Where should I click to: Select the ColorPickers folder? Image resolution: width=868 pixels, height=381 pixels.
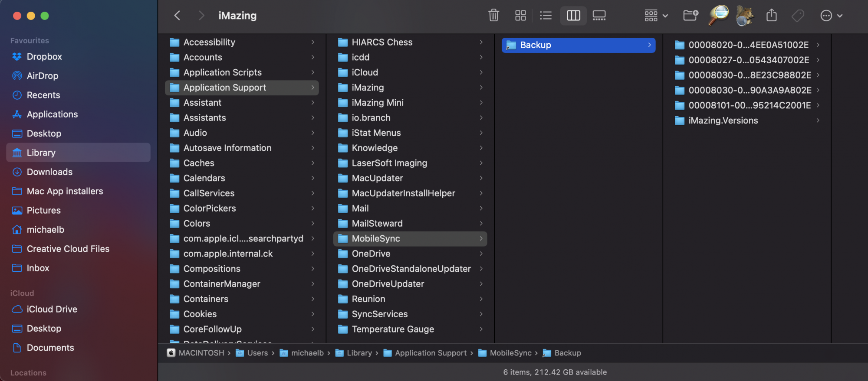242,208
